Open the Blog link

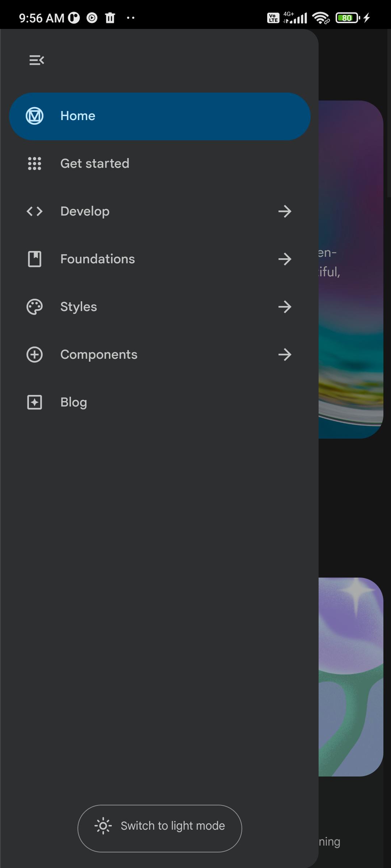(74, 402)
